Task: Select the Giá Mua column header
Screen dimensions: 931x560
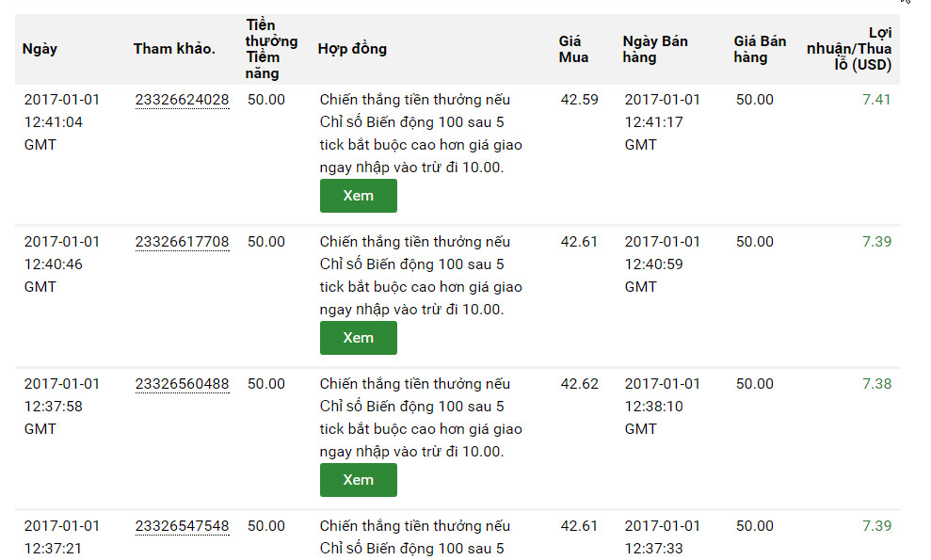Action: (573, 49)
